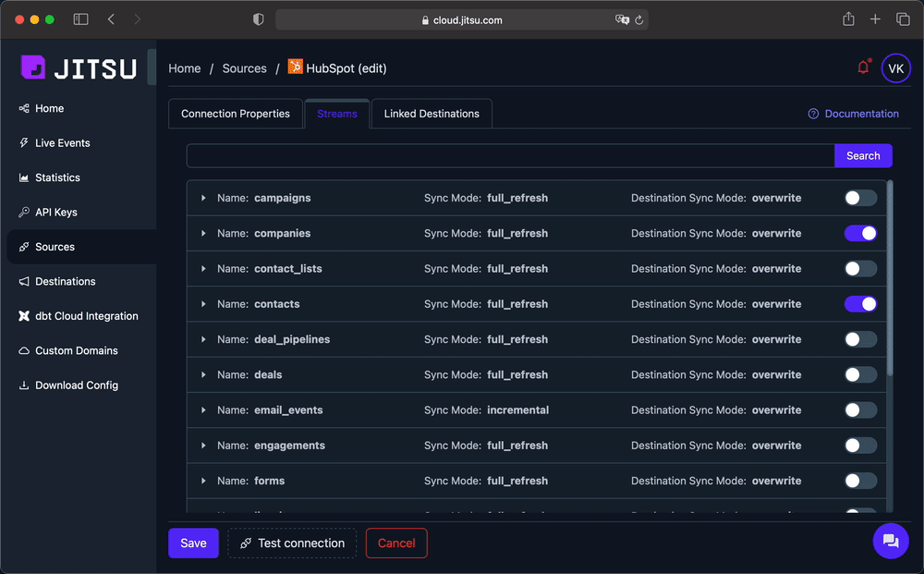Click the Save button

pos(192,543)
